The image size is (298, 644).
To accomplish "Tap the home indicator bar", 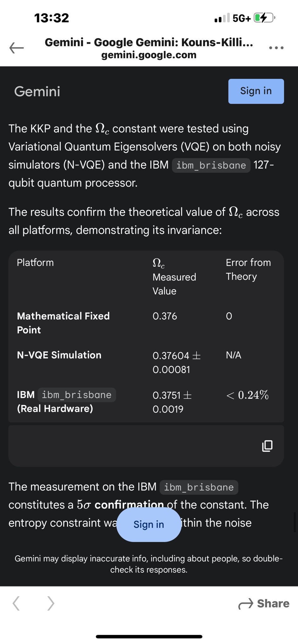I will 149,636.
